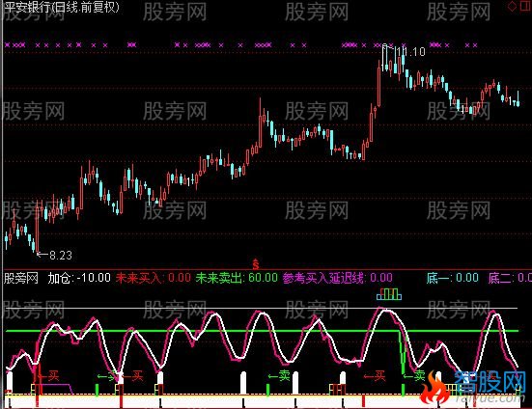532x409 pixels.
Task: Click the green horizontal threshold line in indicator panel
Action: tap(262, 331)
